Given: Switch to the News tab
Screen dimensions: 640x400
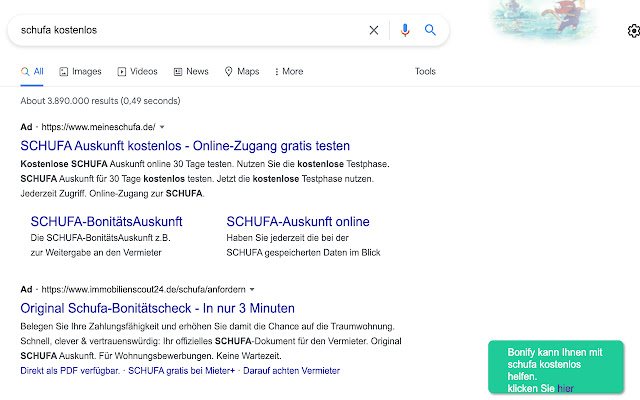Looking at the screenshot, I should [191, 71].
